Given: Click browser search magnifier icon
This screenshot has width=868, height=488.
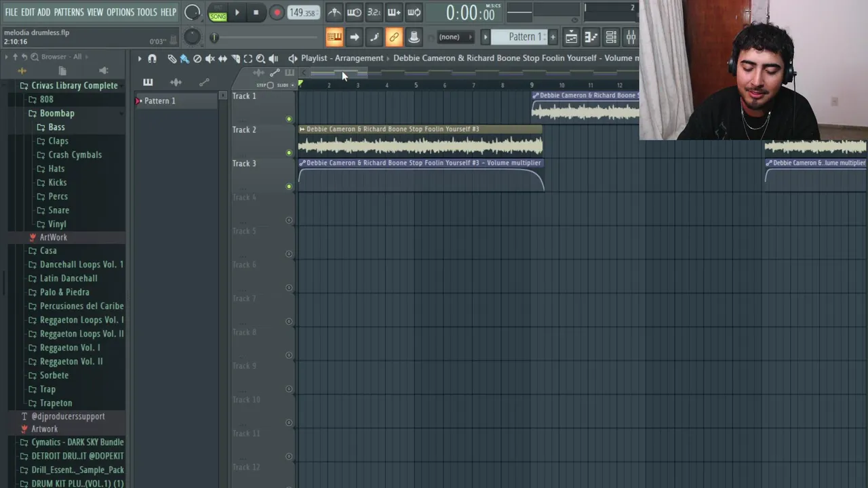Looking at the screenshot, I should (x=34, y=57).
